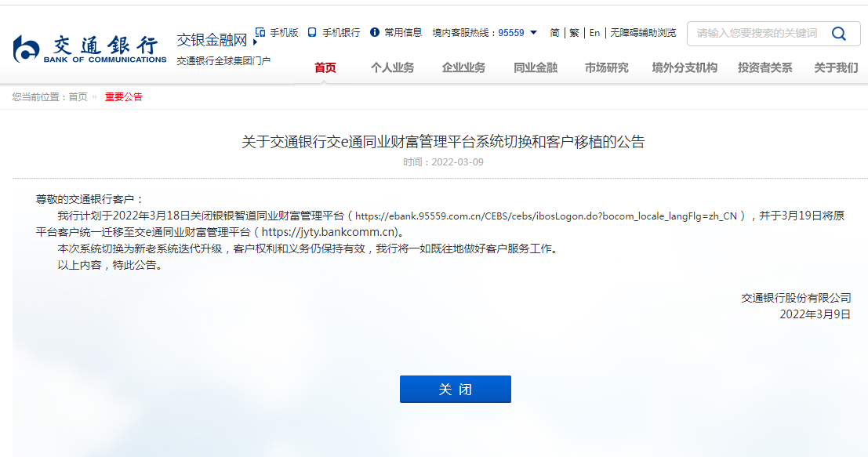Open the 个人业务 menu
This screenshot has width=868, height=457.
point(393,67)
